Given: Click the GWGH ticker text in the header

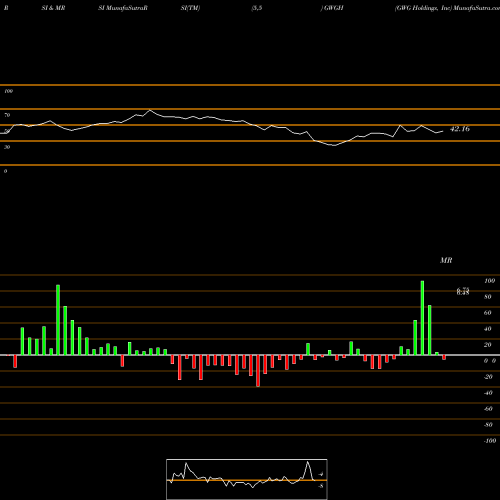Looking at the screenshot, I should (333, 8).
